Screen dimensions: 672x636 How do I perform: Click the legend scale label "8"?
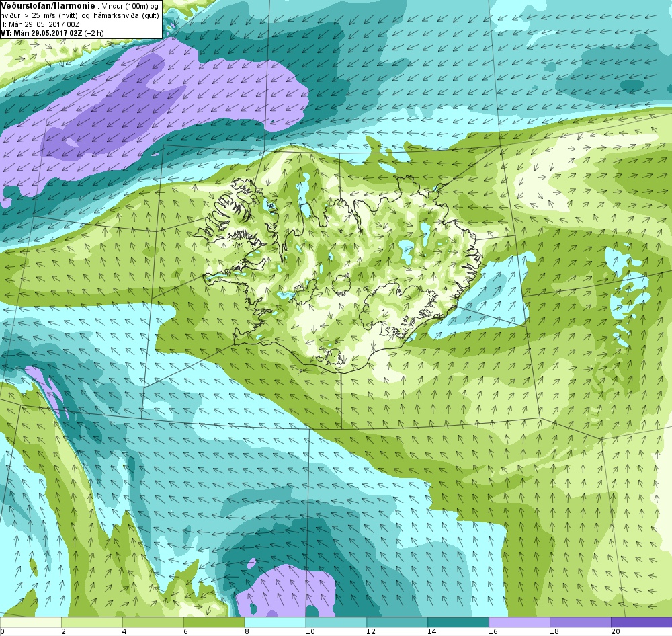tap(247, 631)
